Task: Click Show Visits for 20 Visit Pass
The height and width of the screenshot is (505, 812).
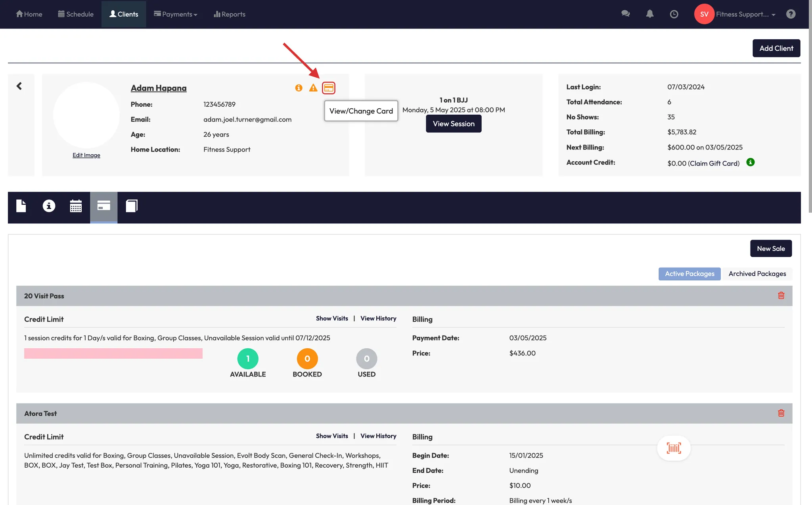Action: [332, 319]
